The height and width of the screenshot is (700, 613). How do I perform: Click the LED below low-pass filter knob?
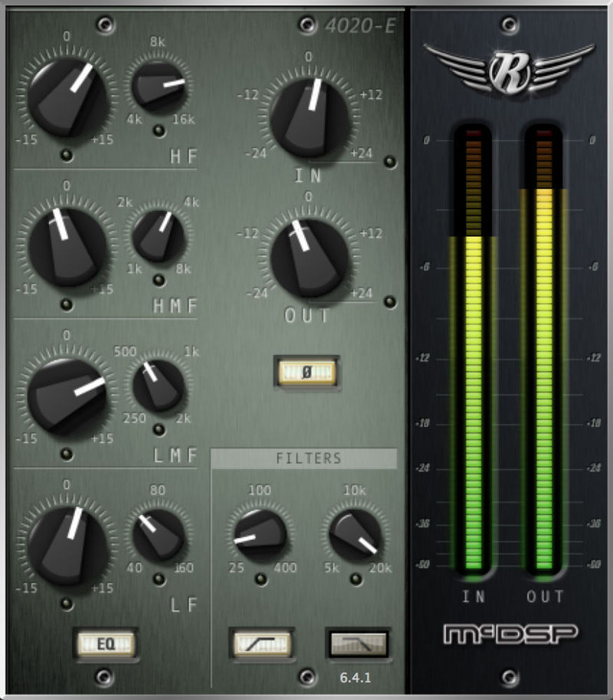pos(356,579)
